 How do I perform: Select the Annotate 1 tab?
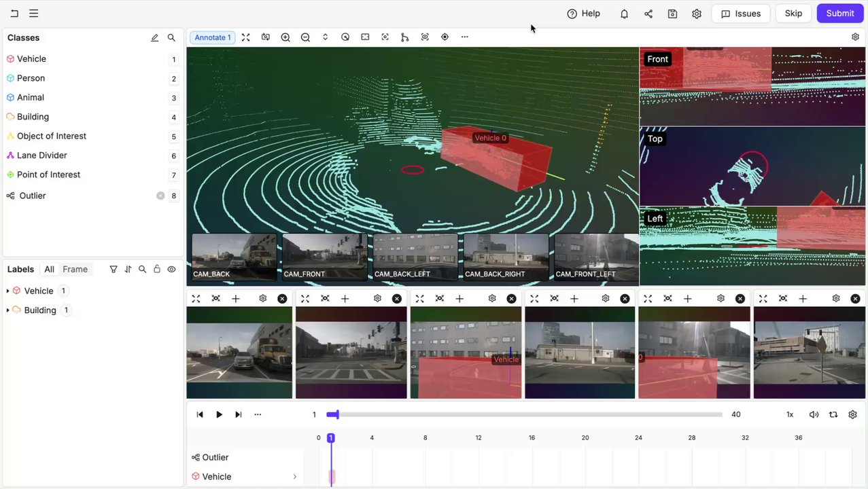pyautogui.click(x=213, y=37)
